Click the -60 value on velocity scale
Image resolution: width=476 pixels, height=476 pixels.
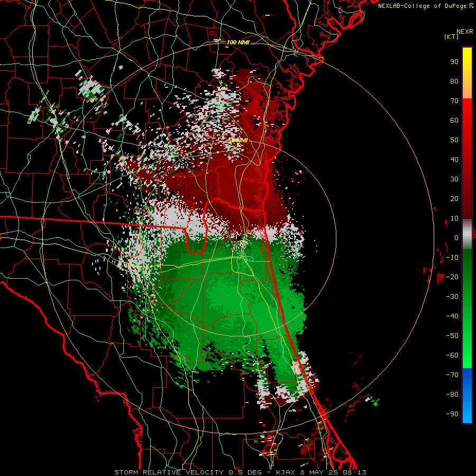[452, 355]
